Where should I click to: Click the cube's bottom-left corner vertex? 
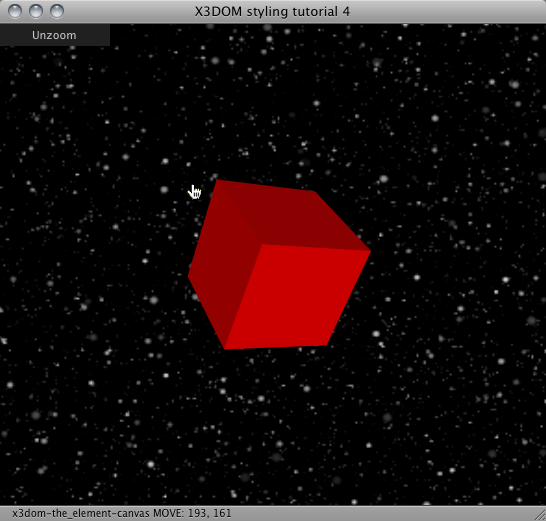click(225, 348)
